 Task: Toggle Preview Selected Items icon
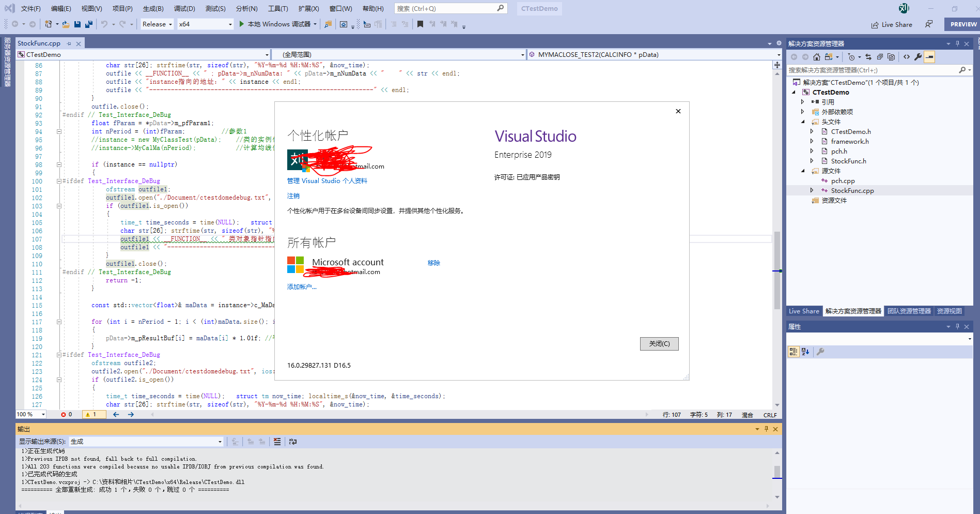pyautogui.click(x=929, y=57)
